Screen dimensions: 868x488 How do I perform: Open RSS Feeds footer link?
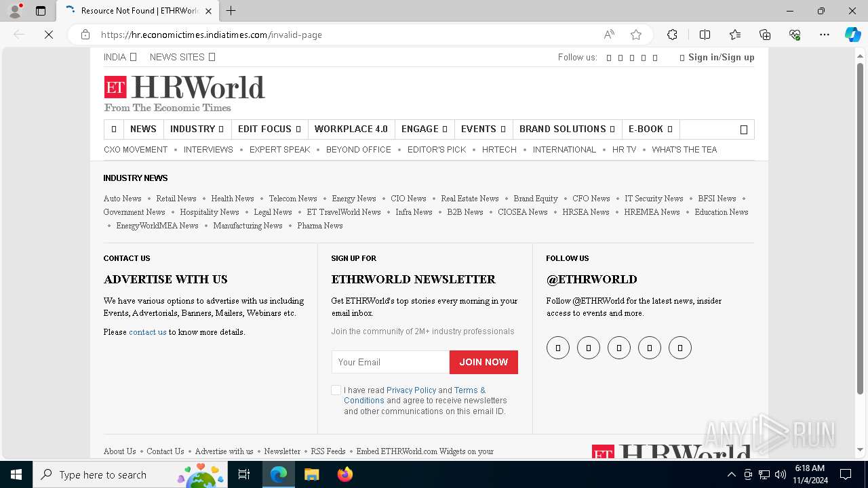tap(328, 451)
